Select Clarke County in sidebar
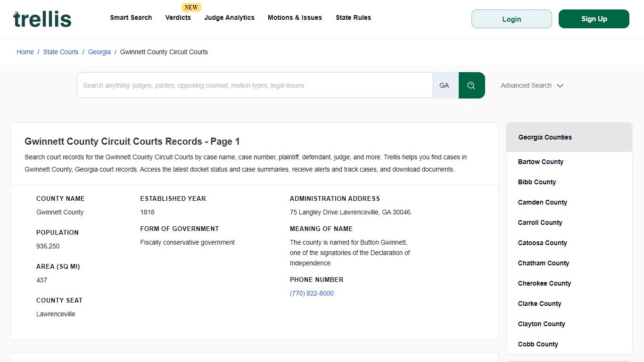This screenshot has width=644, height=362. [x=540, y=304]
